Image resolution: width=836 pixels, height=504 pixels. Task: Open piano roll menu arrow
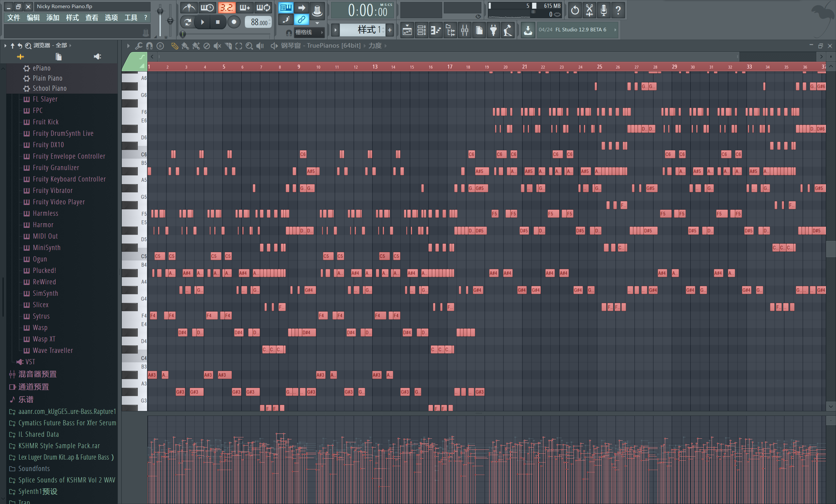point(128,46)
